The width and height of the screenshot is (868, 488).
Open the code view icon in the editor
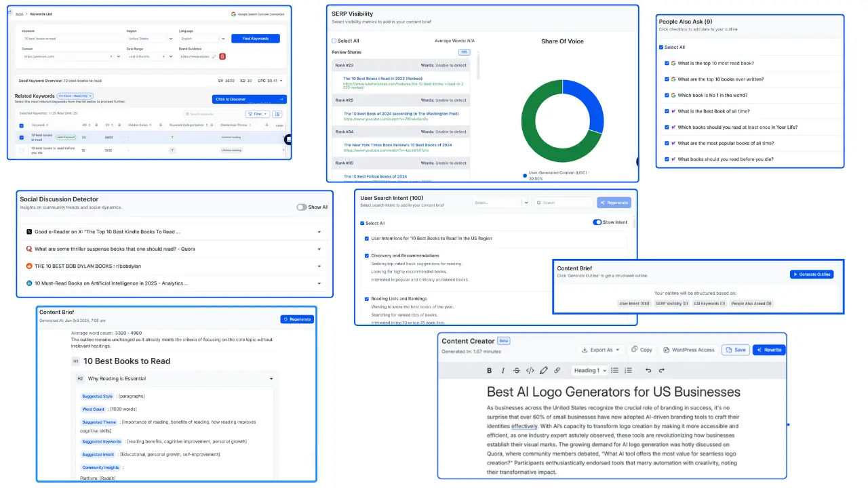click(530, 370)
